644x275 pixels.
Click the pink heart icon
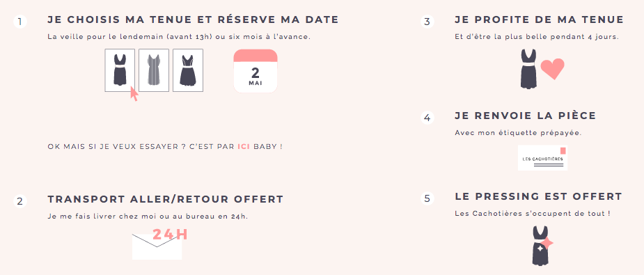pyautogui.click(x=552, y=69)
